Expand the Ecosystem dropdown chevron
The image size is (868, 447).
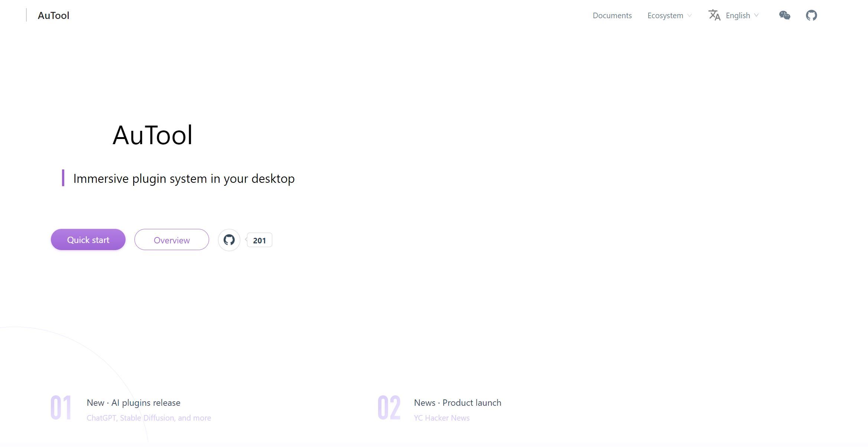tap(689, 16)
